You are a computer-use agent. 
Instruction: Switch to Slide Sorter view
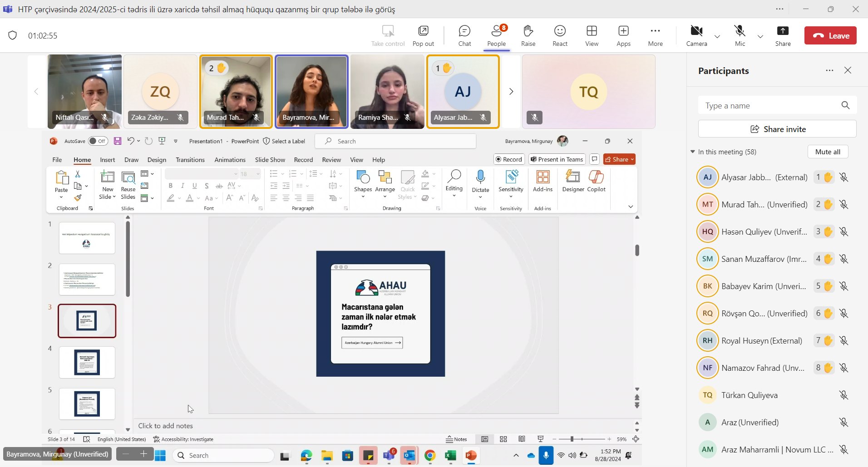coord(503,439)
